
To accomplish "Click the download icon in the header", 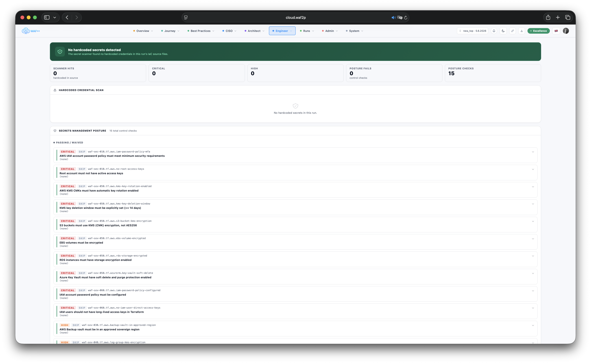I will (522, 31).
